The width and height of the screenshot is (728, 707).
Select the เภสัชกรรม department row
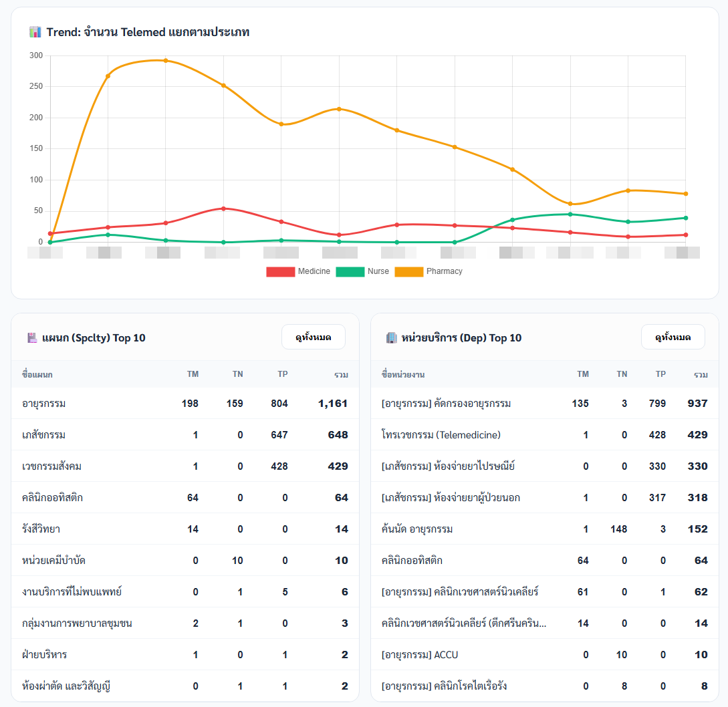(x=185, y=435)
